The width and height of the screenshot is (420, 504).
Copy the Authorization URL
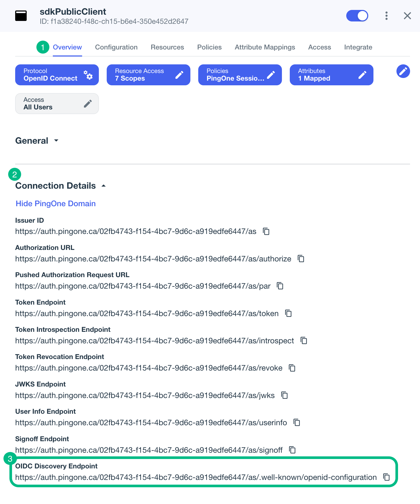301,259
